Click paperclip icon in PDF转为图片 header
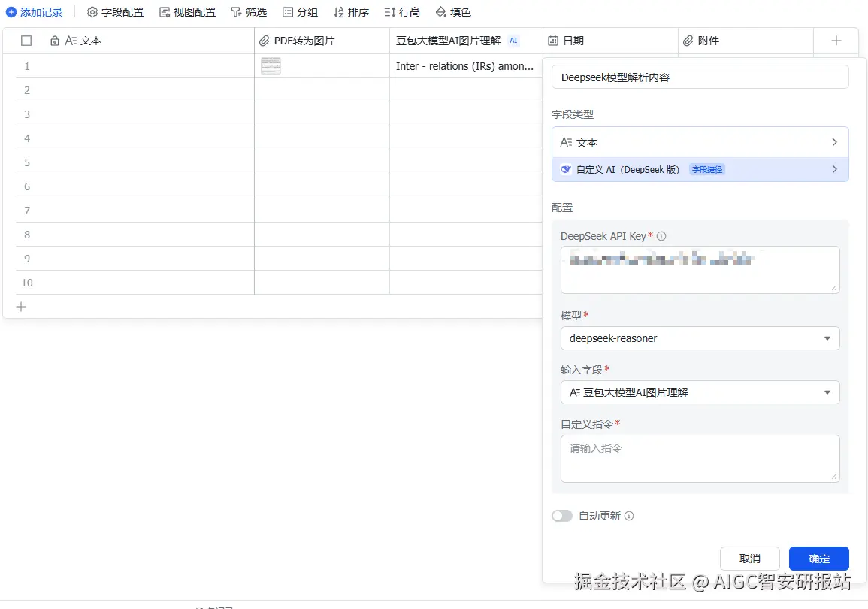 265,41
